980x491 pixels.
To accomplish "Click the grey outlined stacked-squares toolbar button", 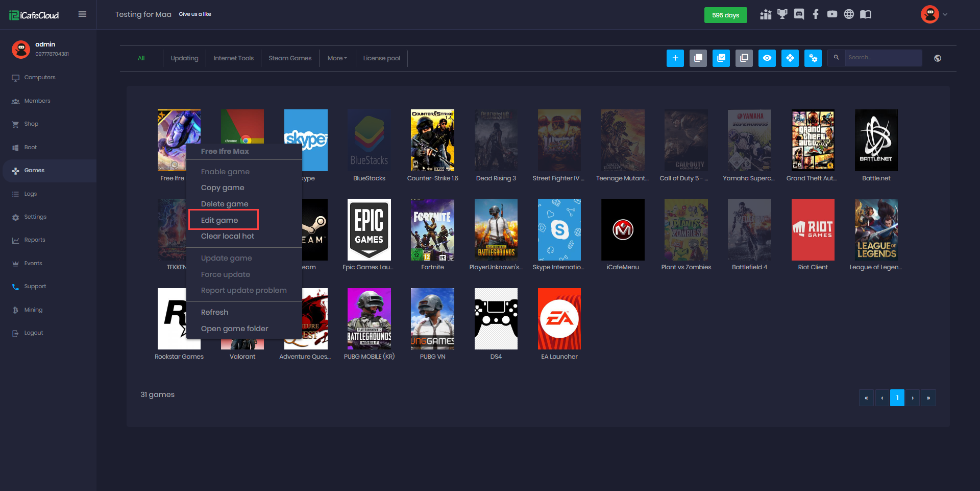I will [744, 58].
